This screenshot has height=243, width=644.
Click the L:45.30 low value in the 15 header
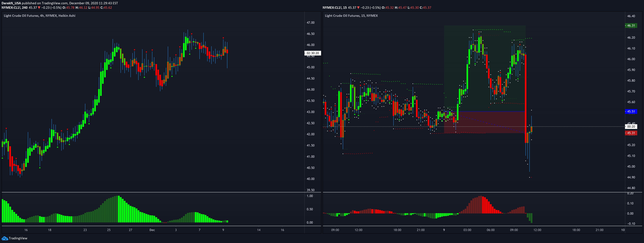pyautogui.click(x=413, y=8)
